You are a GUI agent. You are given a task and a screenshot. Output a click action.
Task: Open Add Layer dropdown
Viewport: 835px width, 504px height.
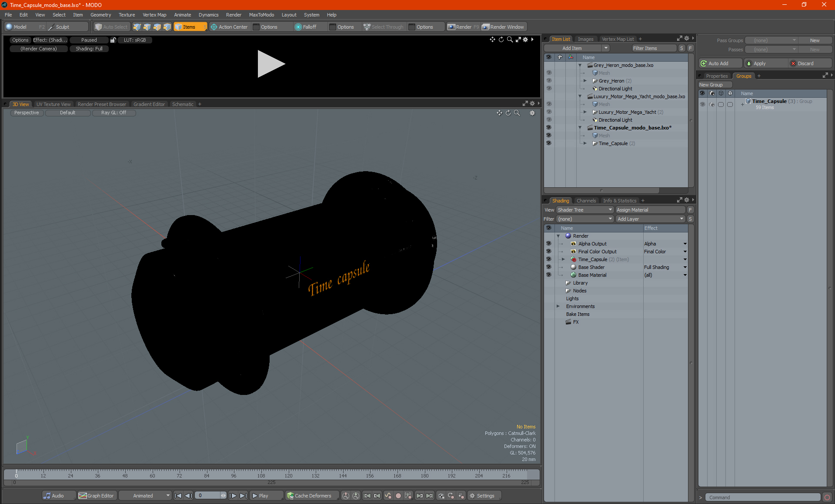tap(650, 219)
